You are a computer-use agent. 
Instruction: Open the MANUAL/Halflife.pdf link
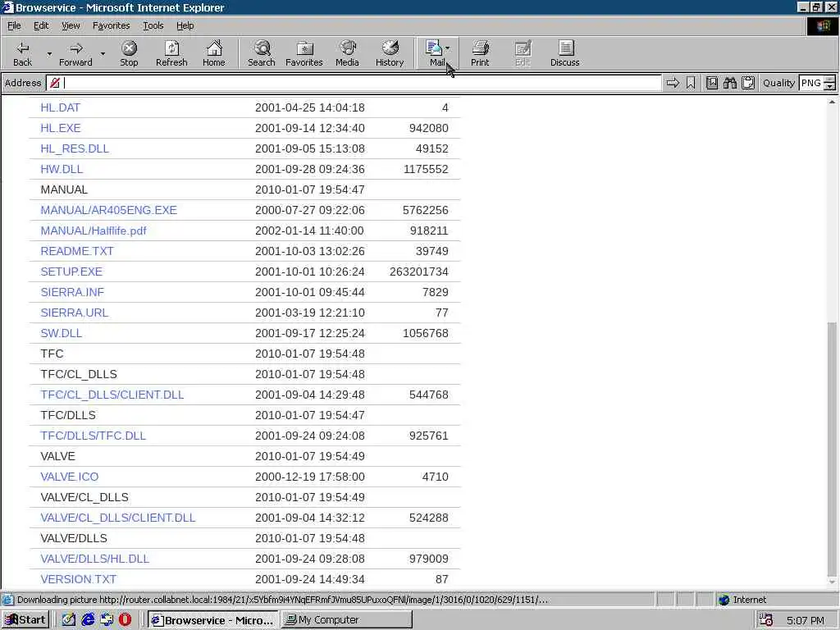94,231
